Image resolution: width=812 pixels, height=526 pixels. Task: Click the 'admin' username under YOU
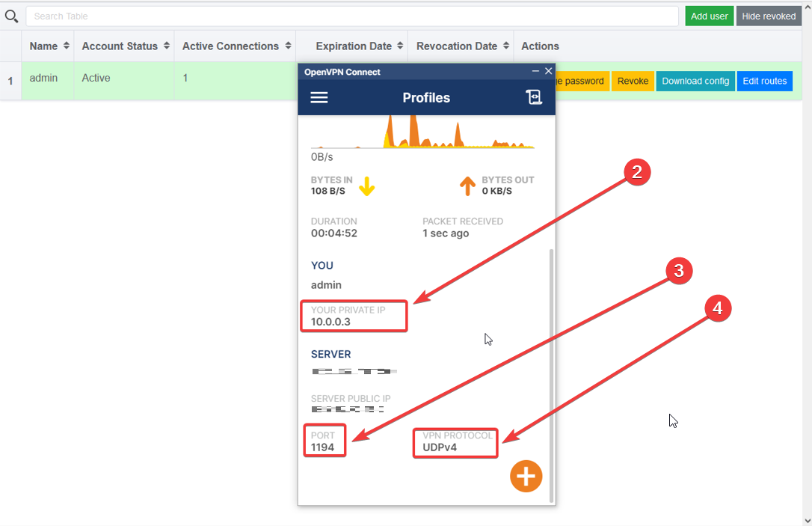point(326,285)
